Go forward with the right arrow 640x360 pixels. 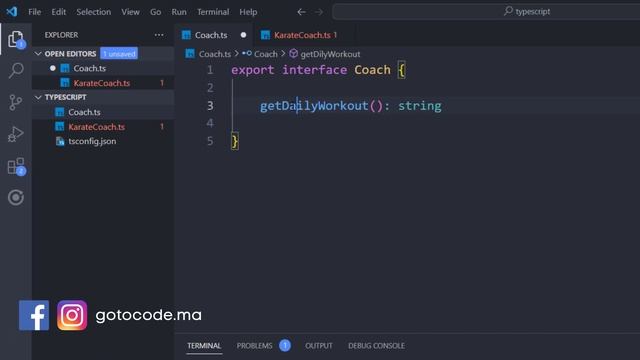coord(319,12)
